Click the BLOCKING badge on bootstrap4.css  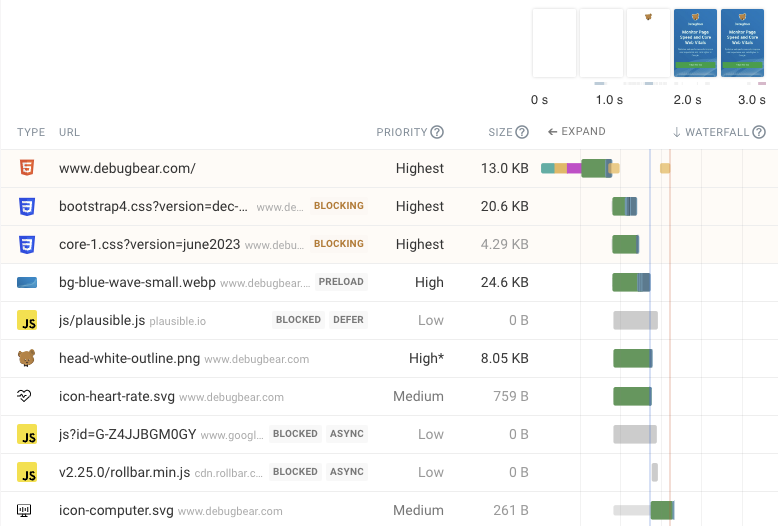(338, 206)
